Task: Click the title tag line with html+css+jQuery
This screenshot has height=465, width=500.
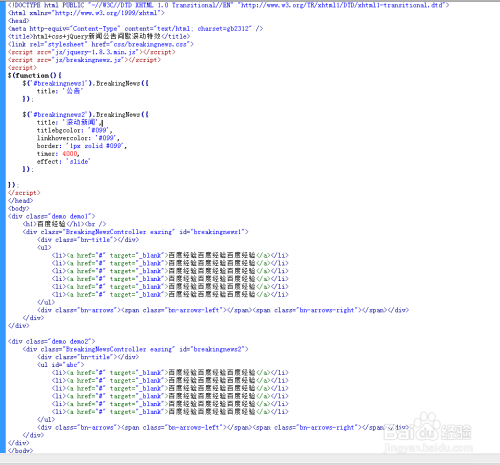Action: pyautogui.click(x=99, y=36)
